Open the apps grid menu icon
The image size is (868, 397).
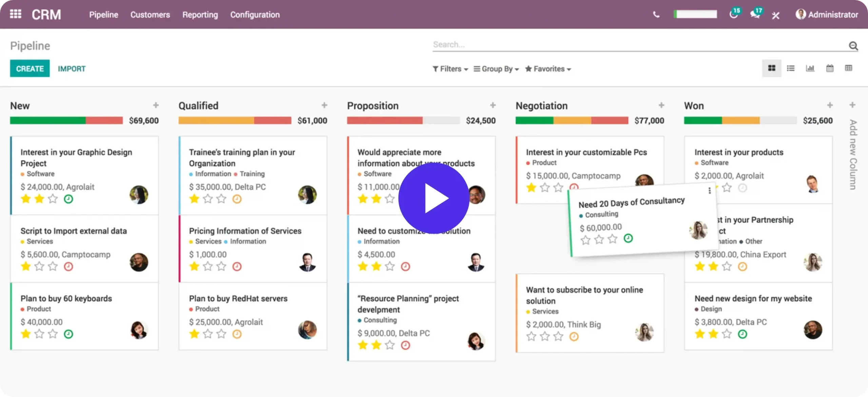[16, 14]
